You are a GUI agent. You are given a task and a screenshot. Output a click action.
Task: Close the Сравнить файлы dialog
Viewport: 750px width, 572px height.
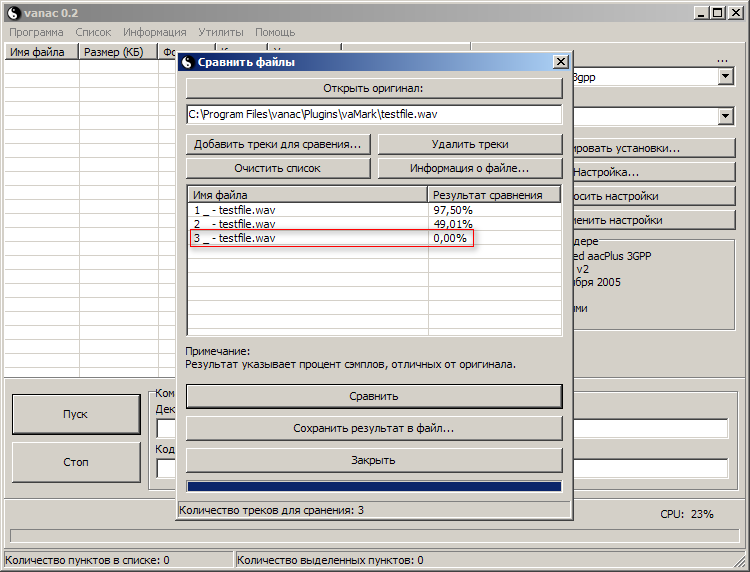[561, 62]
